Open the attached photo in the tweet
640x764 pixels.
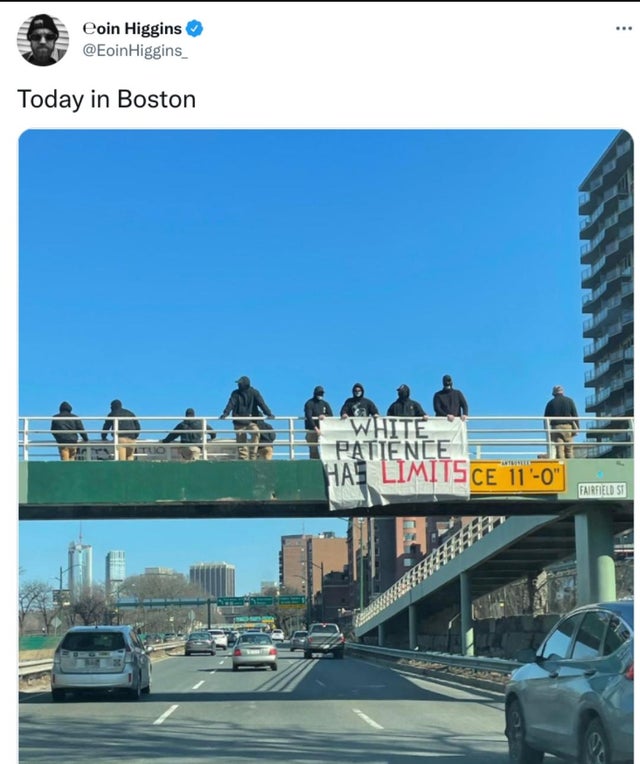[x=326, y=446]
